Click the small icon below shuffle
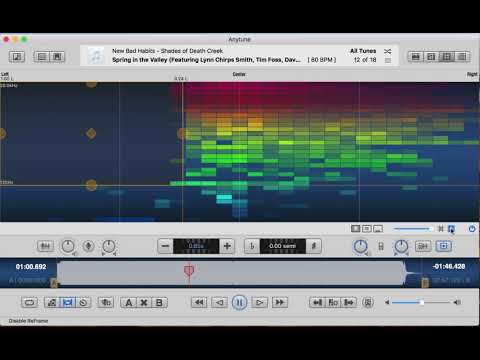Viewport: 480px width, 360px height. click(x=387, y=60)
